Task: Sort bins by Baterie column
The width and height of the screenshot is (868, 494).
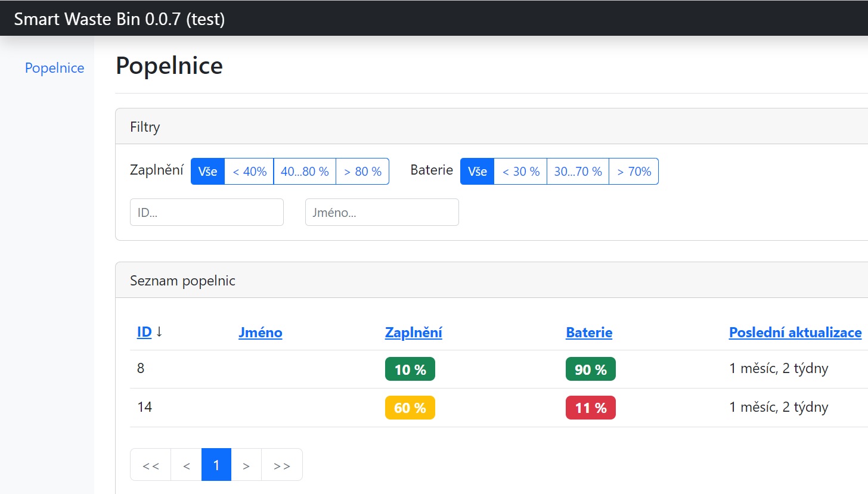Action: [588, 333]
